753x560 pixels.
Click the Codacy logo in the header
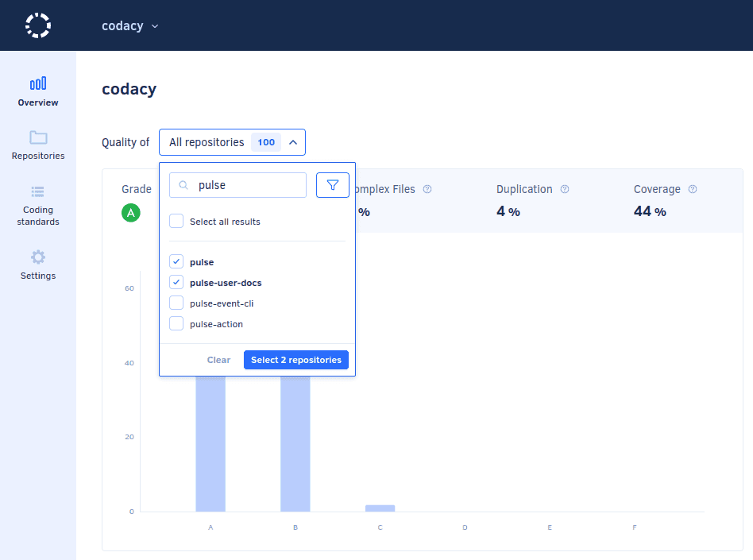37,25
